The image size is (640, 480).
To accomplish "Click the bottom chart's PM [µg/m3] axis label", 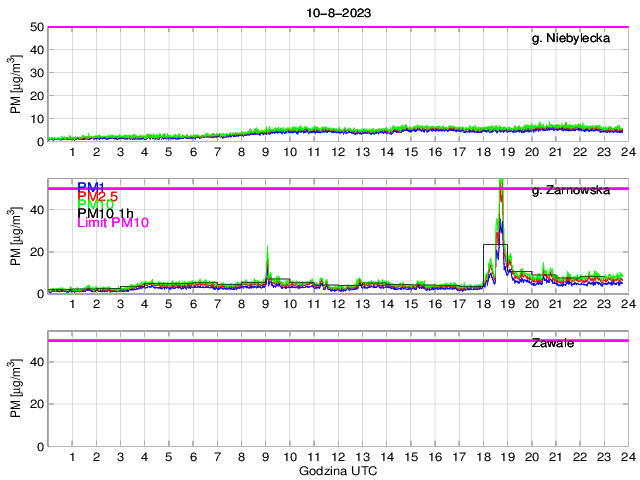I will (x=15, y=389).
